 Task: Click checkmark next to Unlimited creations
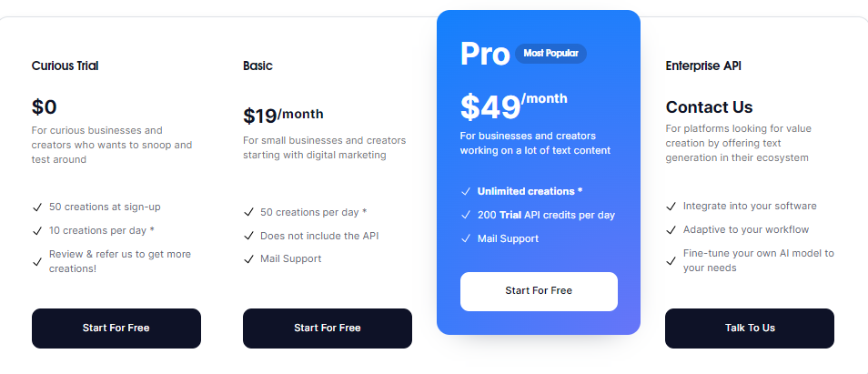pos(465,191)
